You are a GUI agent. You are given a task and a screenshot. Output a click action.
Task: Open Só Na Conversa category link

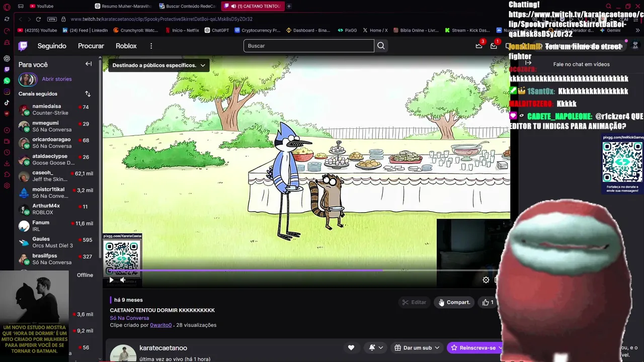point(129,318)
